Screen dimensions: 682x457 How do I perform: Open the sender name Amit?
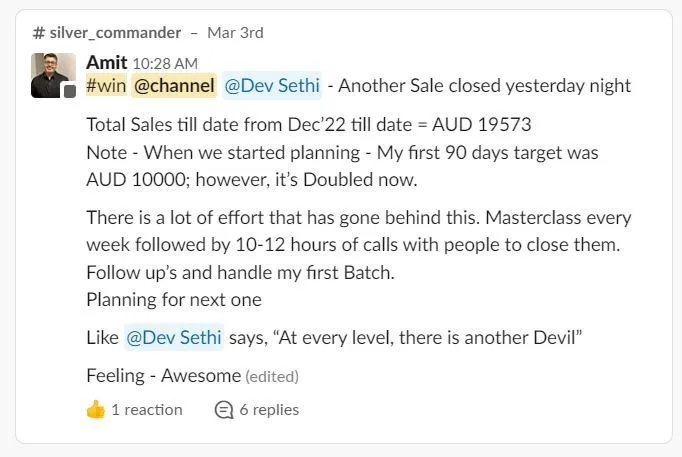(107, 63)
